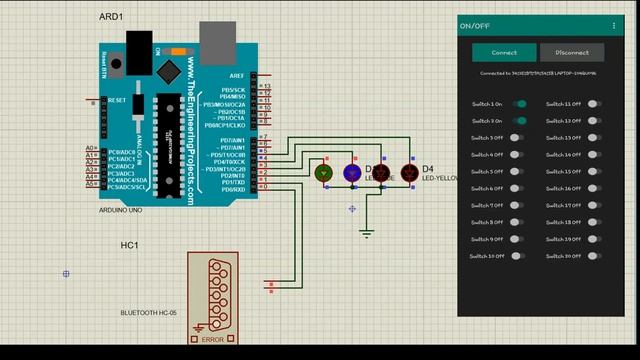Select the blue LED component

tap(352, 173)
